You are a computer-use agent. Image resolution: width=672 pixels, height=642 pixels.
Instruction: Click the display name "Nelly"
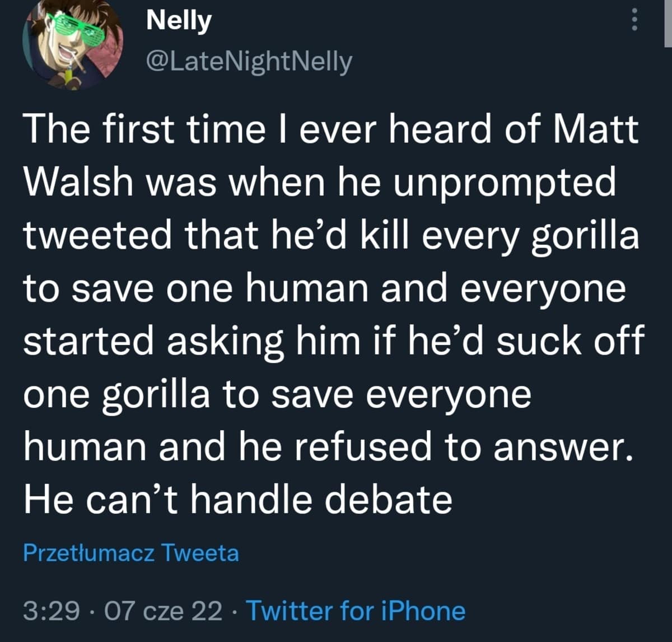pyautogui.click(x=179, y=21)
